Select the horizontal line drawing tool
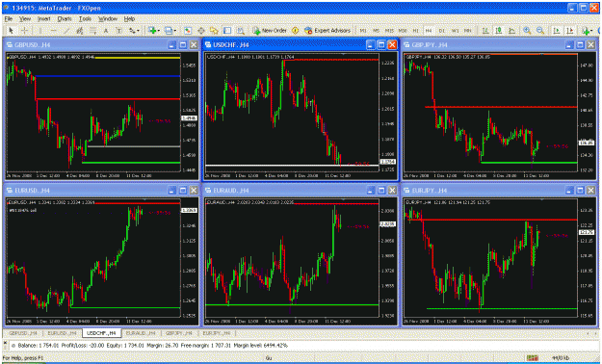 pos(53,31)
